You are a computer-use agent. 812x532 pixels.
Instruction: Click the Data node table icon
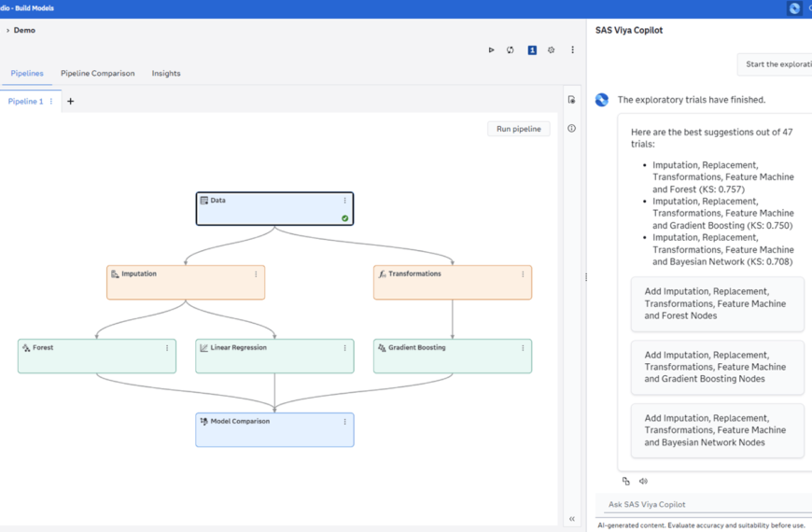(204, 200)
